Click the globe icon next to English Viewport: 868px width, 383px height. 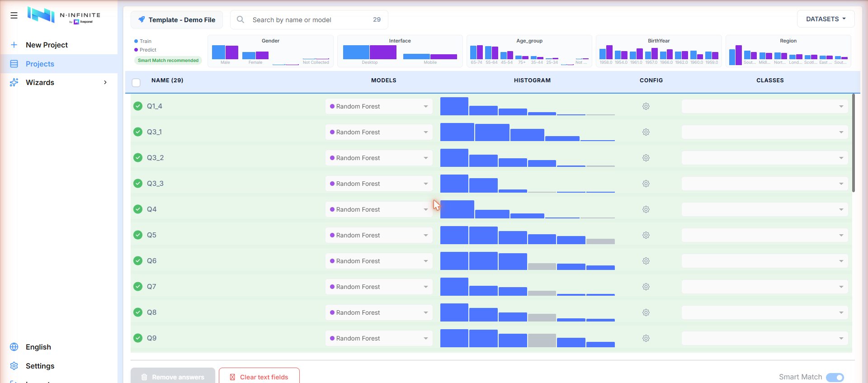(14, 347)
